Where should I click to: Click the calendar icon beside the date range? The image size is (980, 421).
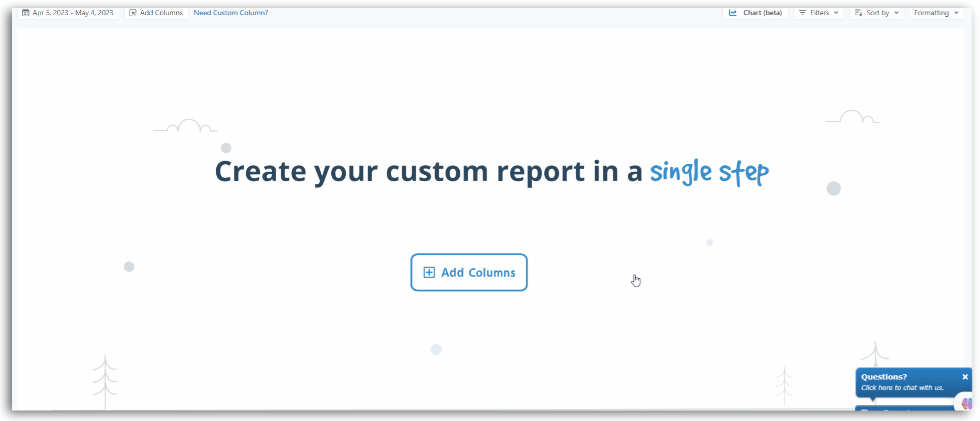tap(26, 13)
